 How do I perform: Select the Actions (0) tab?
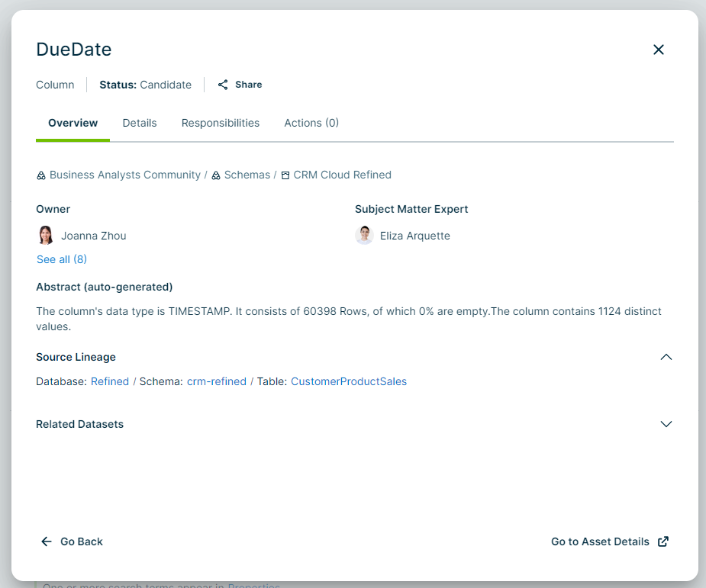tap(311, 123)
